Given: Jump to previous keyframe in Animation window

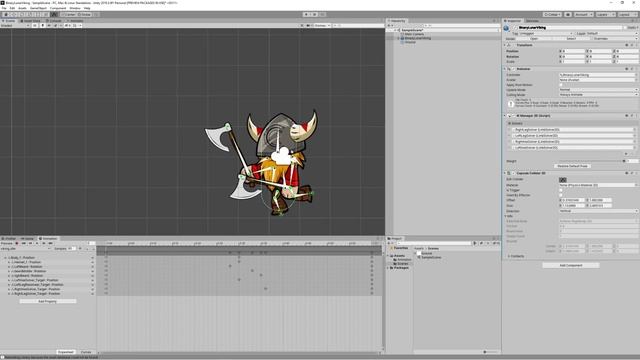Looking at the screenshot, I should click(30, 243).
